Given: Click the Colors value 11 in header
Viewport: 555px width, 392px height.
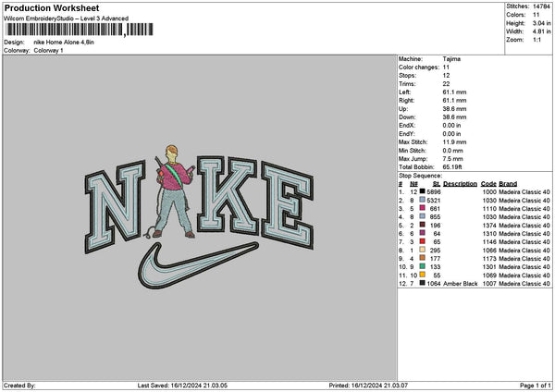Looking at the screenshot, I should tap(536, 15).
